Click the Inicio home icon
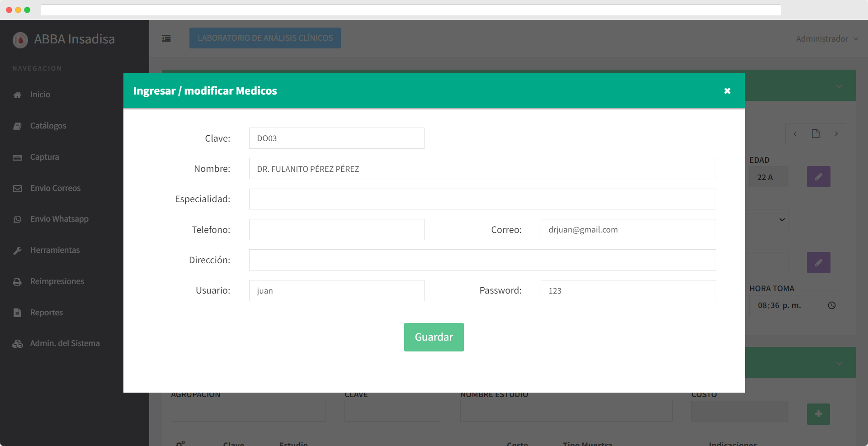The image size is (868, 446). pos(17,95)
